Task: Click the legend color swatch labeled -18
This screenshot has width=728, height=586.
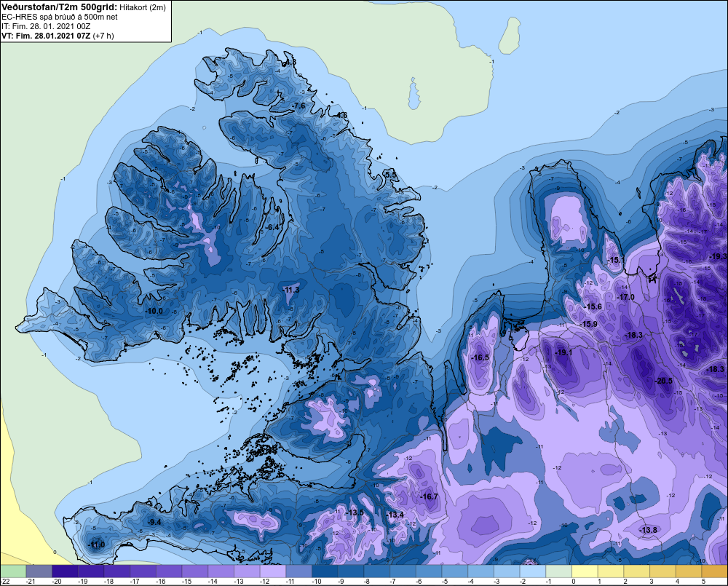Action: coord(117,571)
